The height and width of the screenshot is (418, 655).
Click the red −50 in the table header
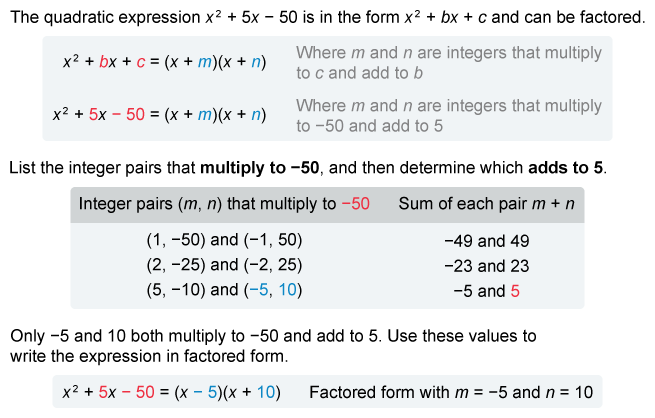[355, 204]
